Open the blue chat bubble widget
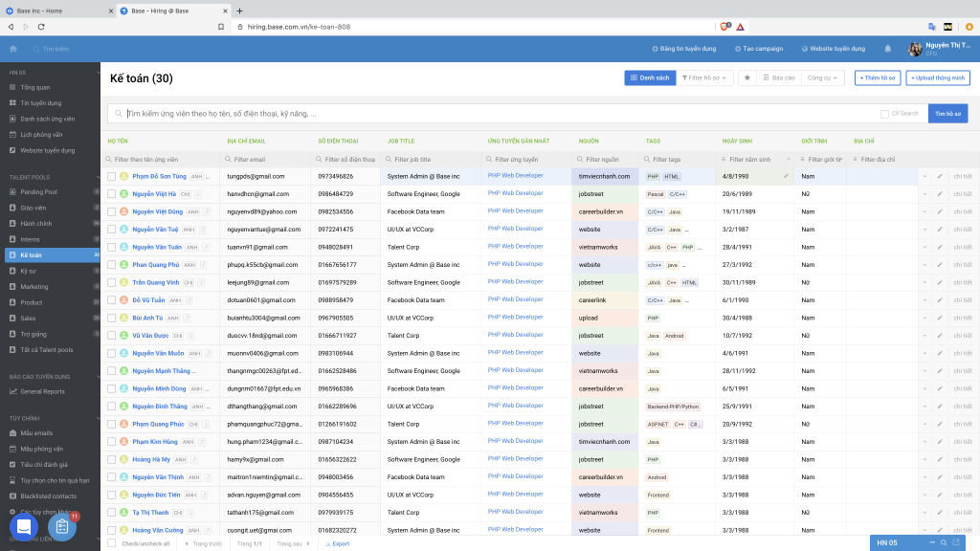The image size is (980, 551). pyautogui.click(x=24, y=526)
